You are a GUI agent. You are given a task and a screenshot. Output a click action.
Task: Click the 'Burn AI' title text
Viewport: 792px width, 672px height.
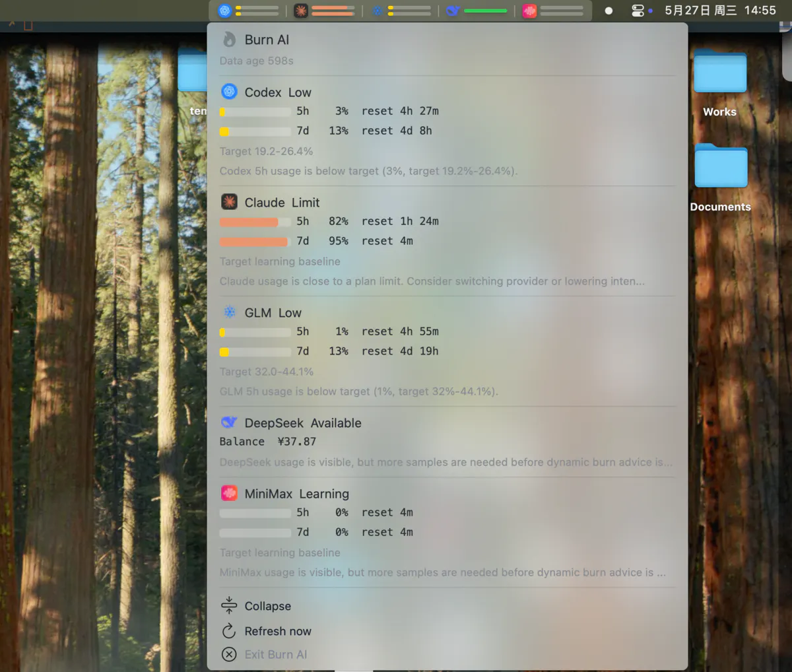[x=267, y=40]
